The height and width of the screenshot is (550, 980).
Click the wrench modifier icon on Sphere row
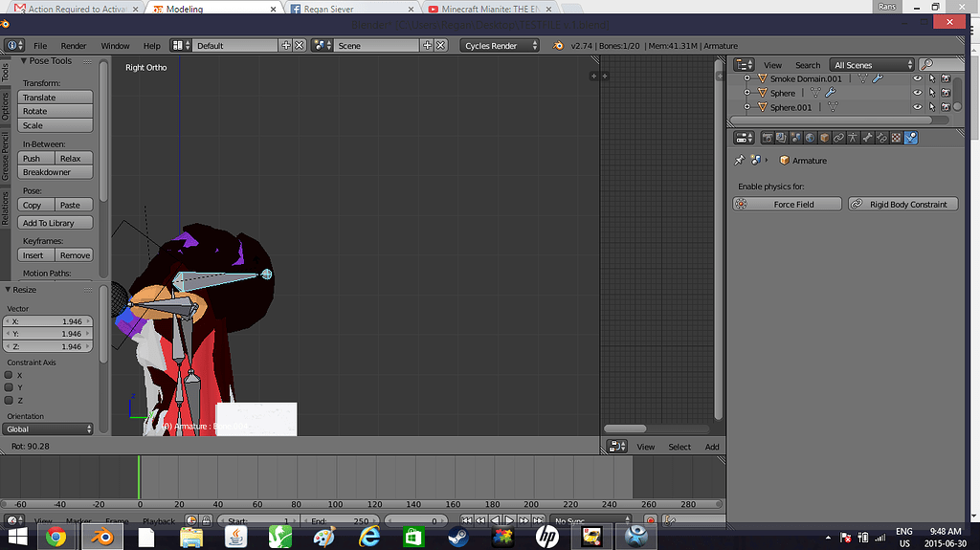coord(830,93)
